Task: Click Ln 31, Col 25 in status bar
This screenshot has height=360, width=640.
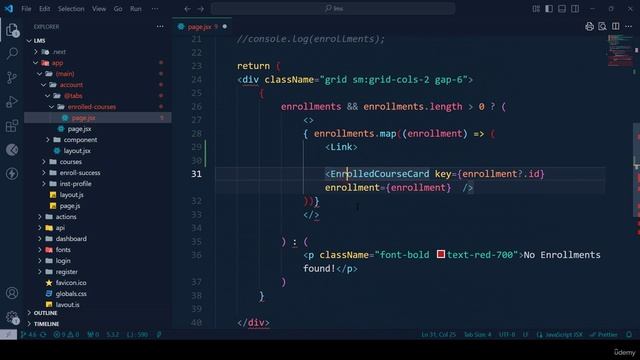Action: tap(438, 335)
